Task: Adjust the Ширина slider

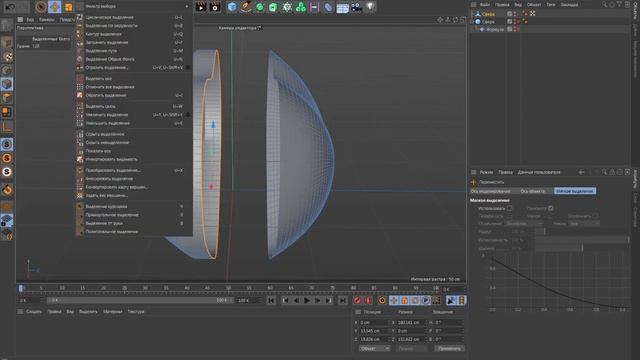Action: [x=582, y=248]
